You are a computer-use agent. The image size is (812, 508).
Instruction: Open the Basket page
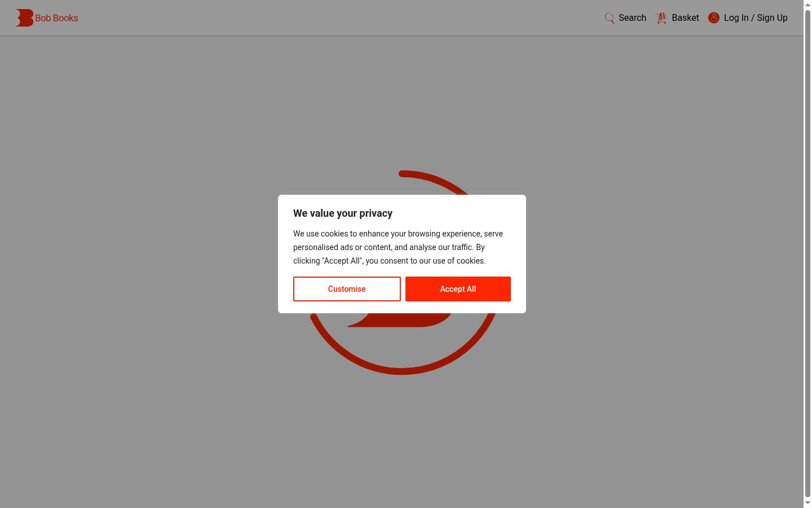pos(685,18)
